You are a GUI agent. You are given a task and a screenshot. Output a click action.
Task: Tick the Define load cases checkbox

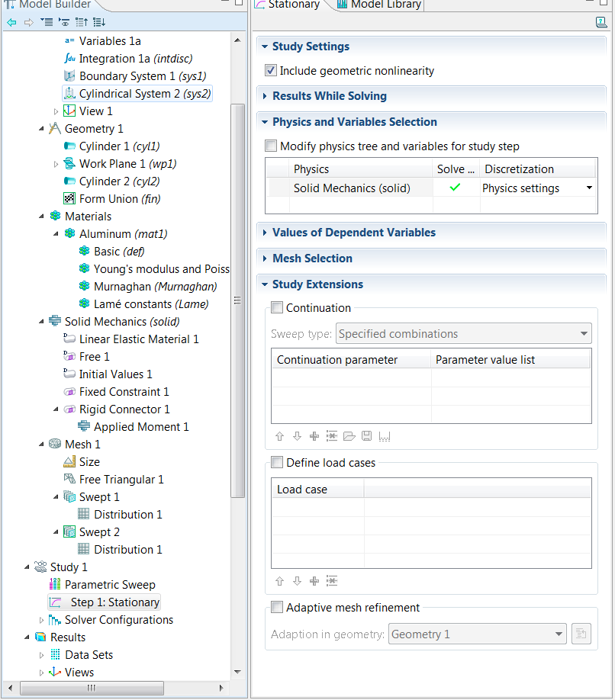tap(277, 462)
